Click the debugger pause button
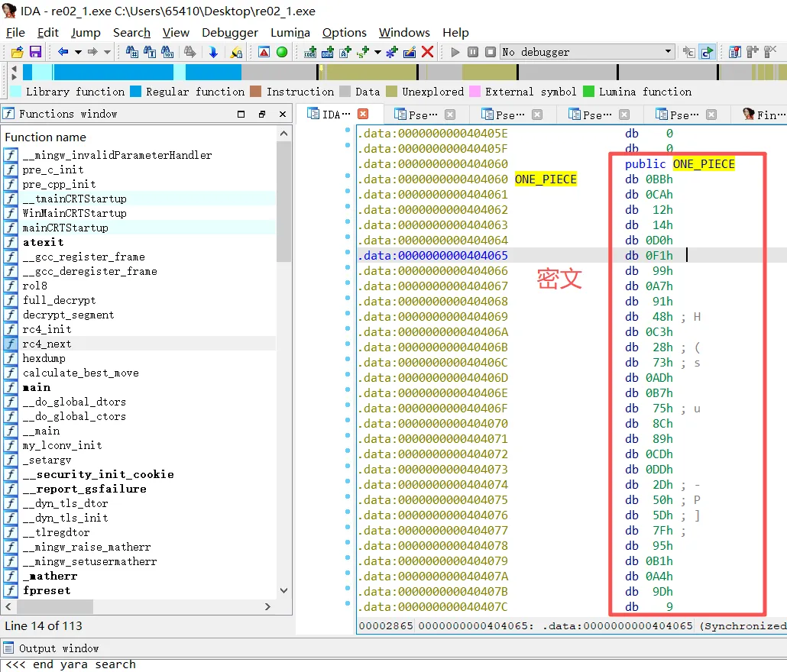 pos(473,52)
